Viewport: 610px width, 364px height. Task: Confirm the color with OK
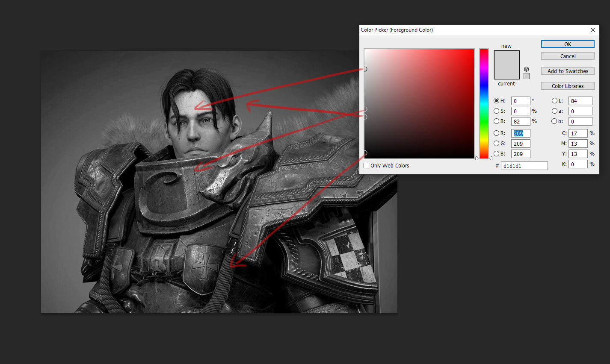tap(568, 44)
